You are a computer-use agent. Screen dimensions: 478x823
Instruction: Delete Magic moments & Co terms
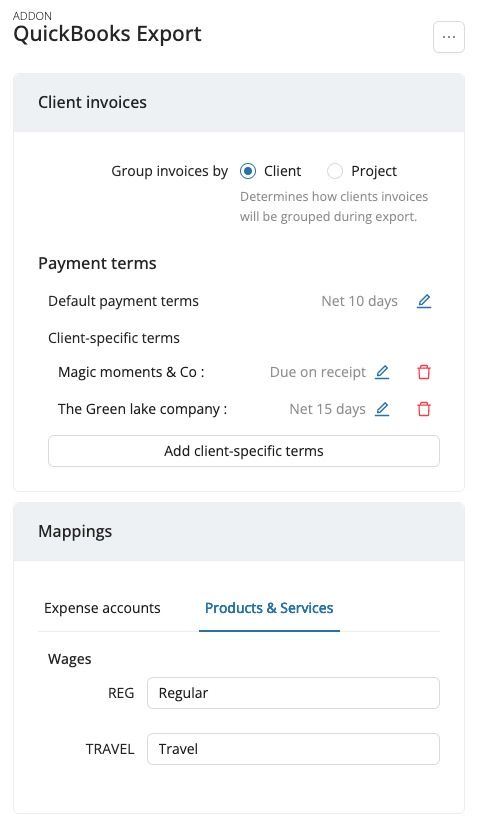424,372
